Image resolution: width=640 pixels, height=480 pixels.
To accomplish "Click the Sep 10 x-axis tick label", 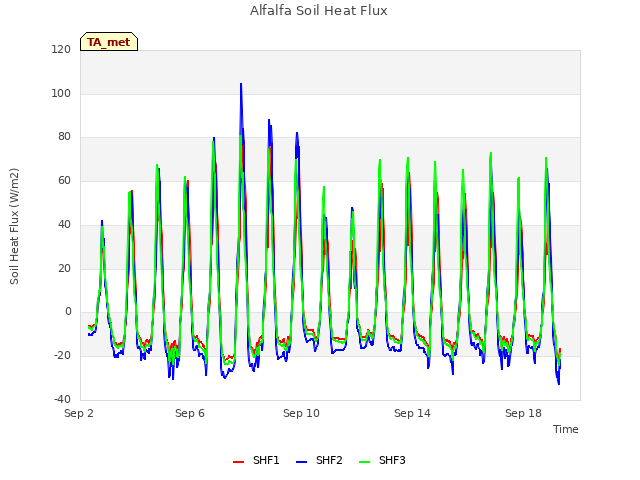I will point(301,413).
